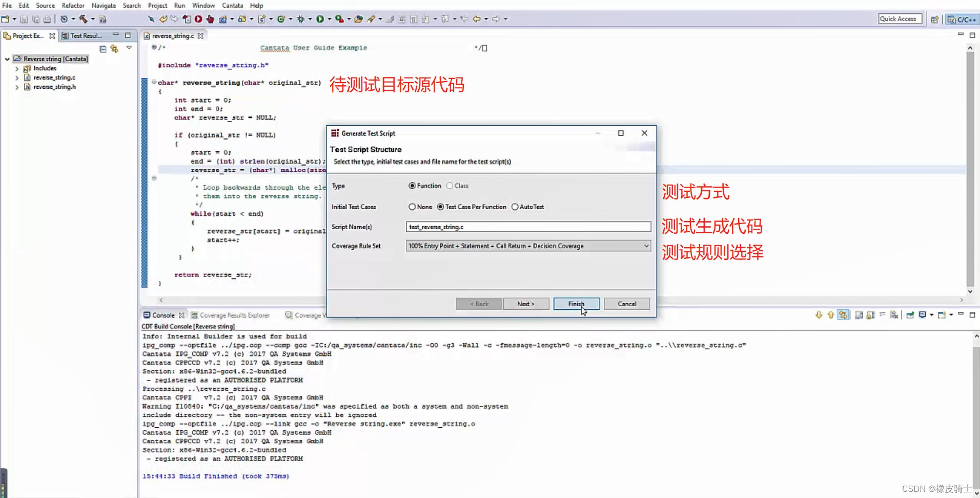Click the Script Name(s) input field
The height and width of the screenshot is (498, 980).
[x=528, y=227]
